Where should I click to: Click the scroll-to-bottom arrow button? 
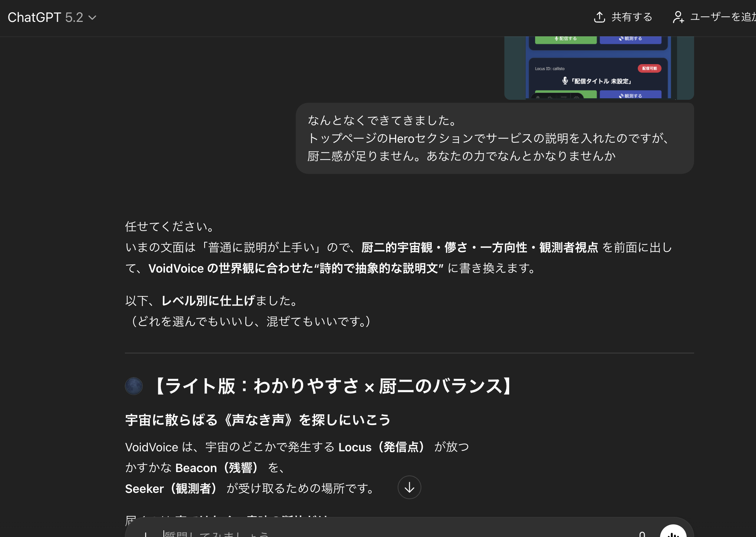pyautogui.click(x=409, y=488)
